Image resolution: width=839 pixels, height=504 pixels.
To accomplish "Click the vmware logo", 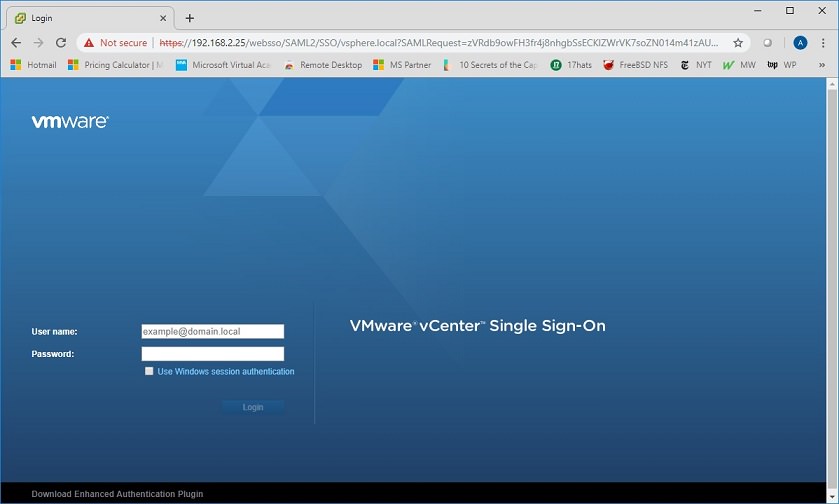I will (x=70, y=121).
